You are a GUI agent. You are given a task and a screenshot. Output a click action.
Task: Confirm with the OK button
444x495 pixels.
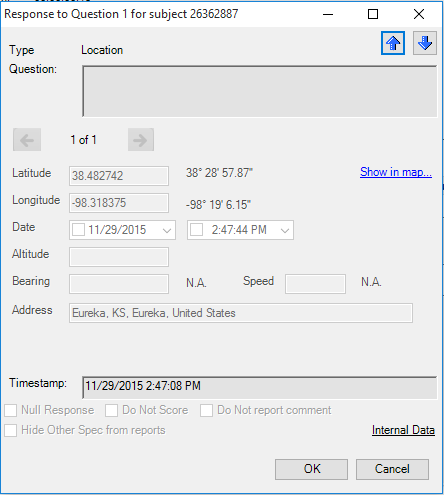(311, 469)
